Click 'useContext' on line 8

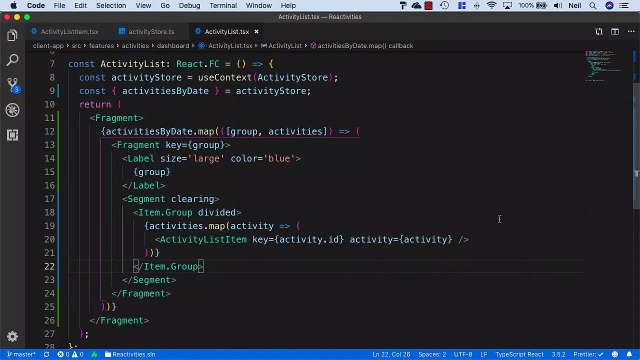click(x=225, y=77)
